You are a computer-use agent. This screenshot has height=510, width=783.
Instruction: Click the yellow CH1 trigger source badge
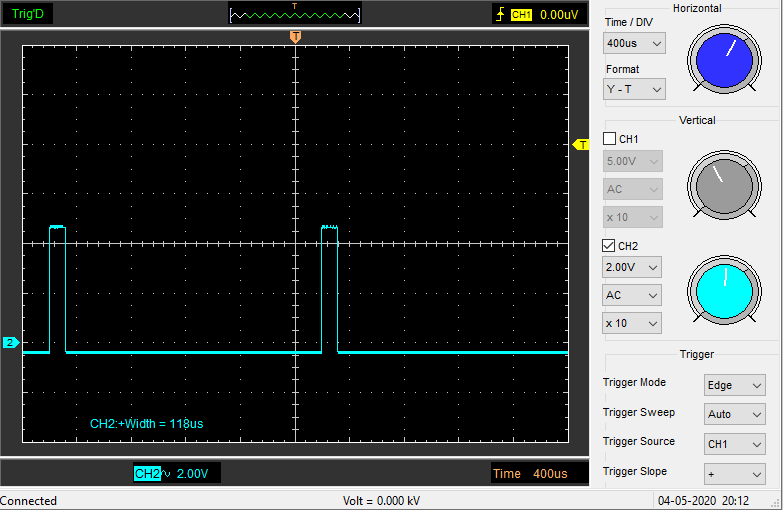click(x=521, y=15)
